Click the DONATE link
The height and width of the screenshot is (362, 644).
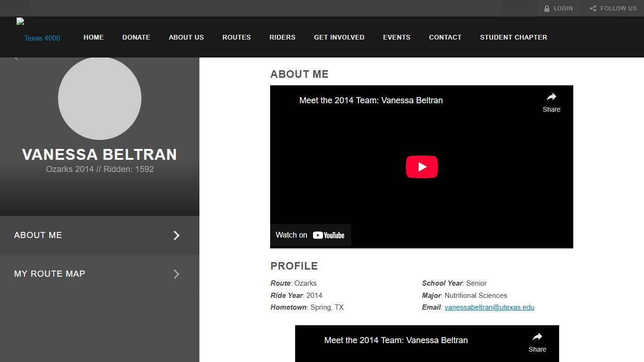point(136,37)
